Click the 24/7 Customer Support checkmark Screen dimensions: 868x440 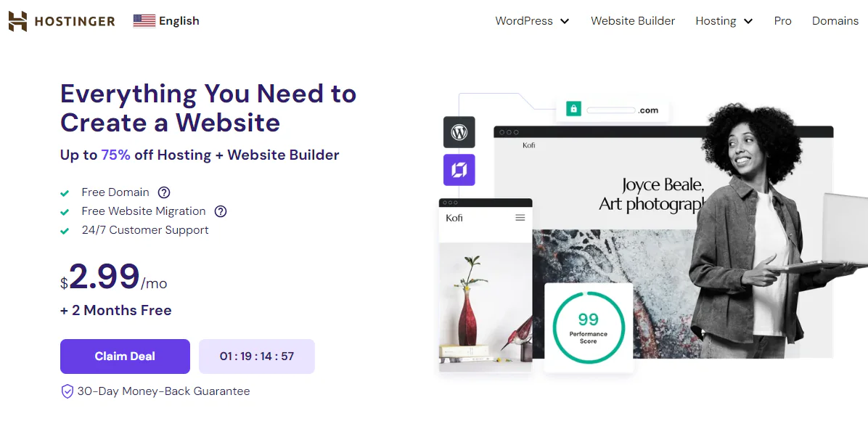tap(65, 231)
